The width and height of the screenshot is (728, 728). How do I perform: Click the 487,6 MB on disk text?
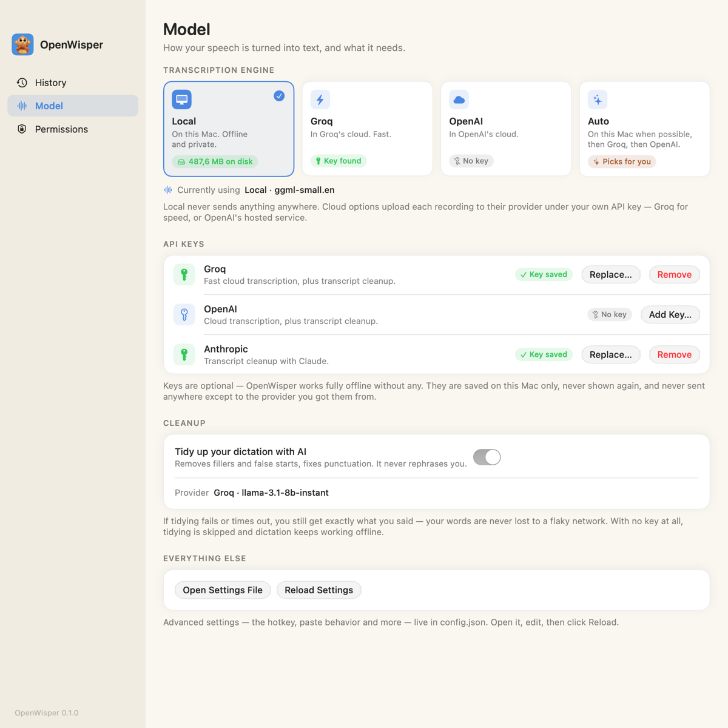221,162
